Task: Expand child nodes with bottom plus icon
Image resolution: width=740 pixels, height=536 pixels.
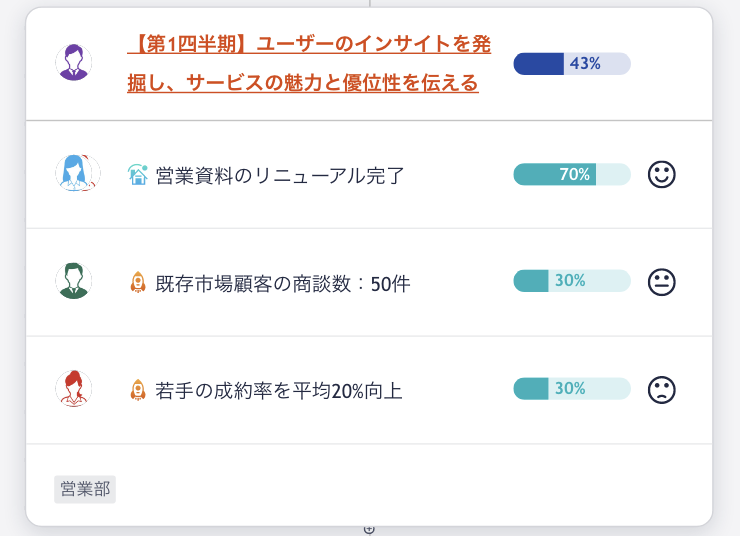Action: tap(370, 530)
